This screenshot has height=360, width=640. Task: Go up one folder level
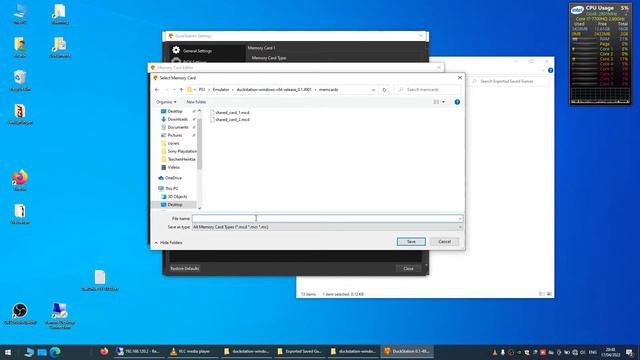(181, 90)
